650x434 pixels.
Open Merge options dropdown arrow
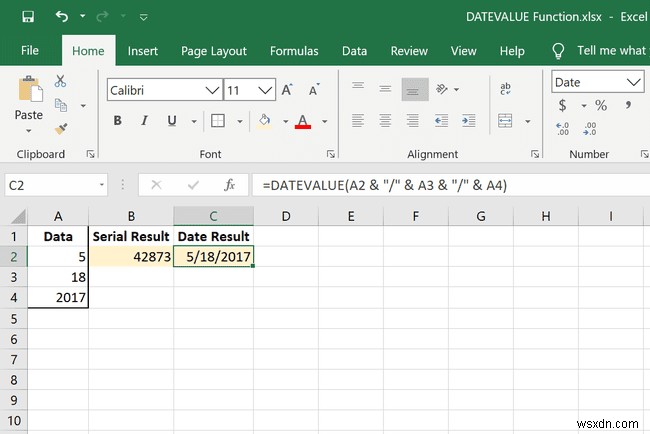point(528,121)
